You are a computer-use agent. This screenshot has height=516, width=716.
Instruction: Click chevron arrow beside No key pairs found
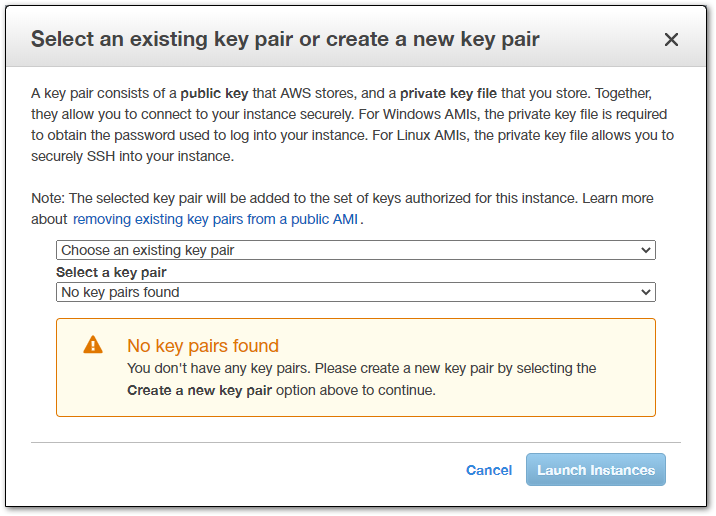(x=645, y=292)
